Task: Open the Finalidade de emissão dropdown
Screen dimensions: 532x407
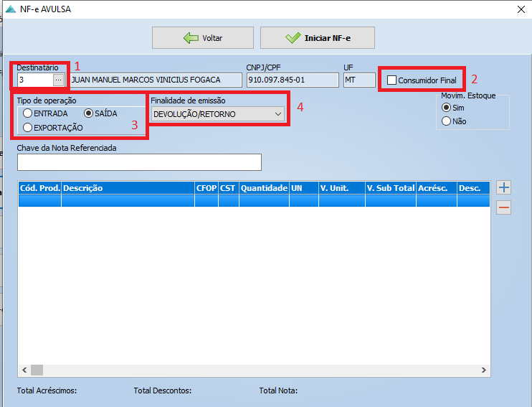Action: tap(217, 114)
